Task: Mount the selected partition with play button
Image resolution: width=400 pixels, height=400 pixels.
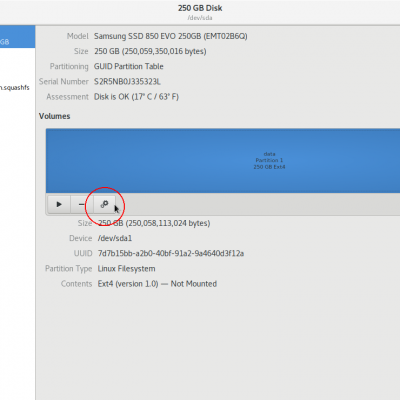Action: 59,204
